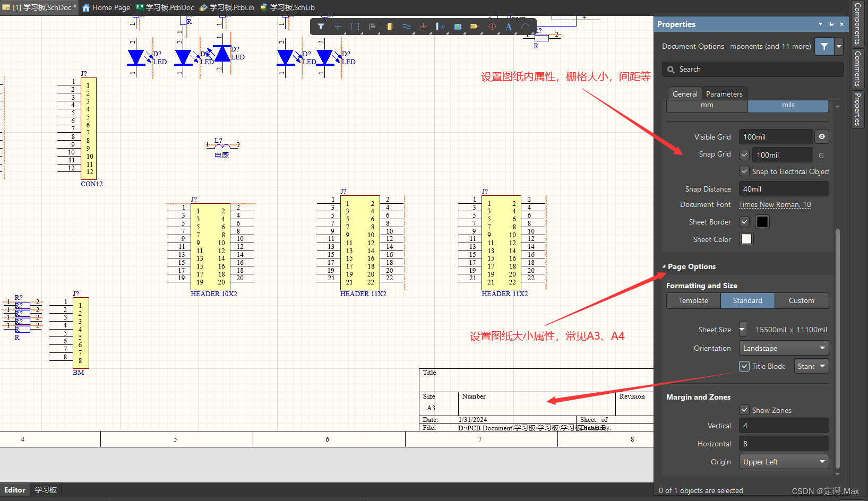868x501 pixels.
Task: Disable the Show Zones checkbox
Action: [744, 410]
